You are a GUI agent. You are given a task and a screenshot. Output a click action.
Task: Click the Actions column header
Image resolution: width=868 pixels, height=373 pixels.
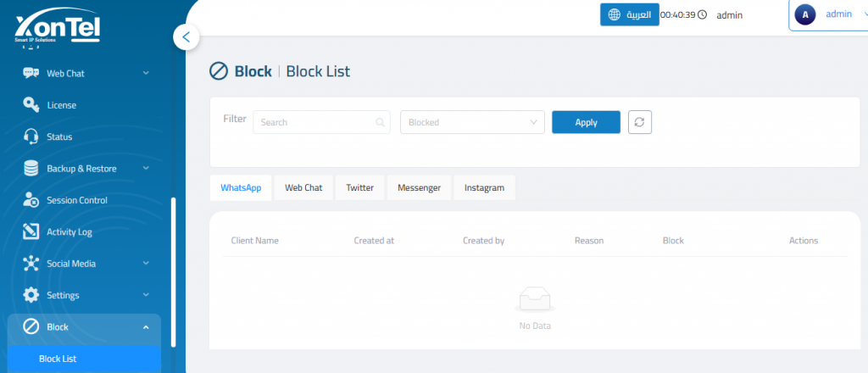coord(804,241)
